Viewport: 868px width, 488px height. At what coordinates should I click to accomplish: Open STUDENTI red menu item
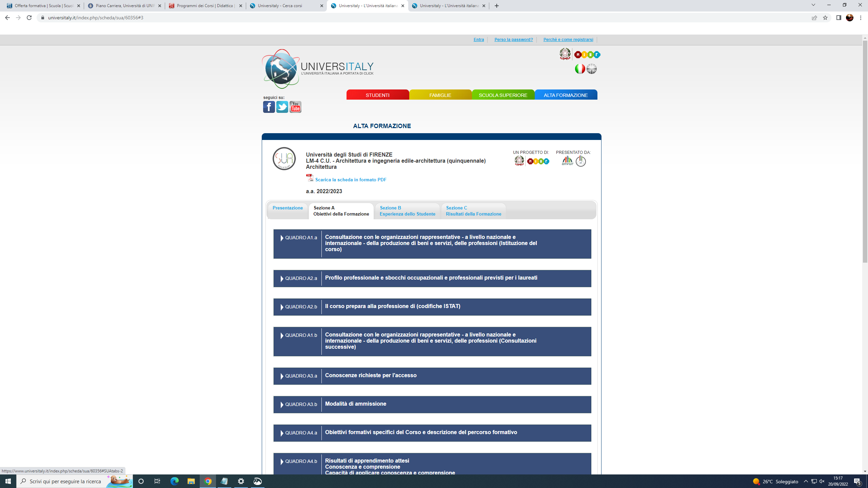378,95
